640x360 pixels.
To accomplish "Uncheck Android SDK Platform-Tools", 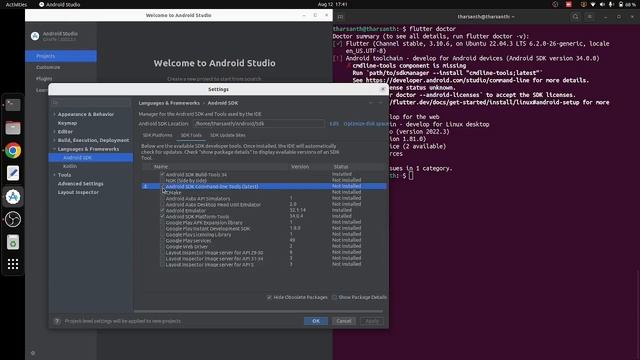I will click(x=162, y=216).
